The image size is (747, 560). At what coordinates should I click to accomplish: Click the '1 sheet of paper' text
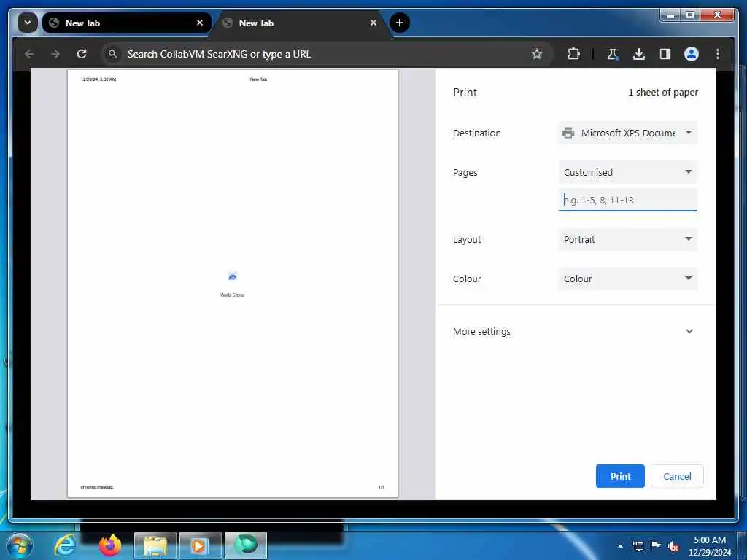[663, 93]
